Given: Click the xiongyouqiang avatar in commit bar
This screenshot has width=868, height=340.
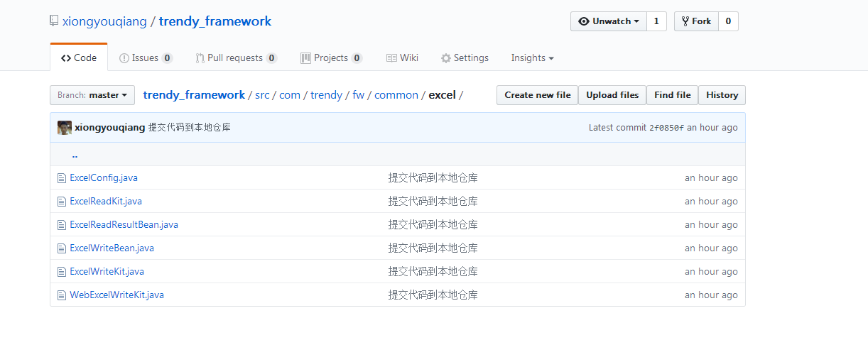Looking at the screenshot, I should [x=65, y=128].
